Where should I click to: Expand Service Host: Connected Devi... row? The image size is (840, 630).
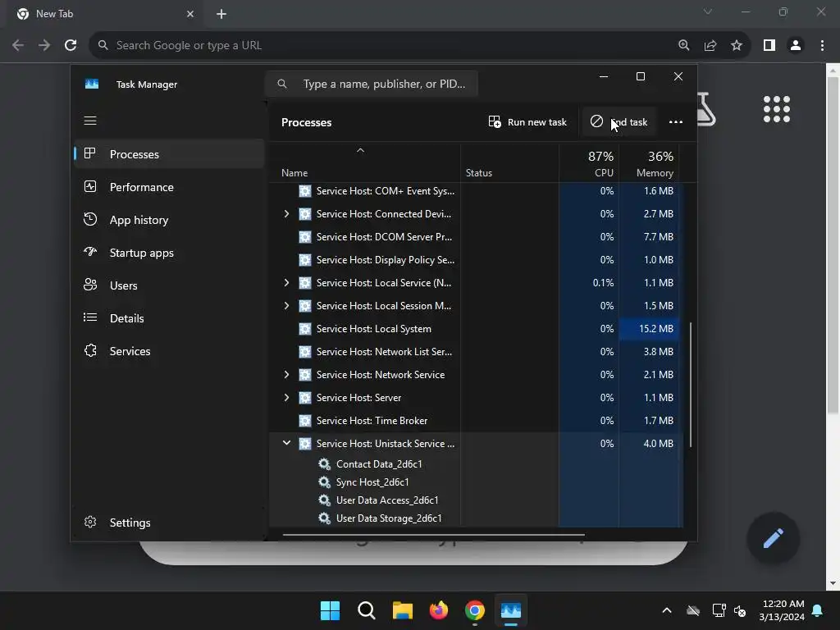(x=286, y=214)
